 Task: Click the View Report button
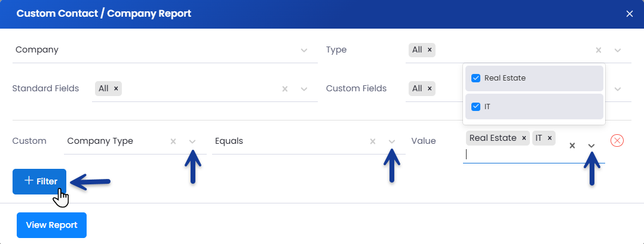click(x=51, y=225)
